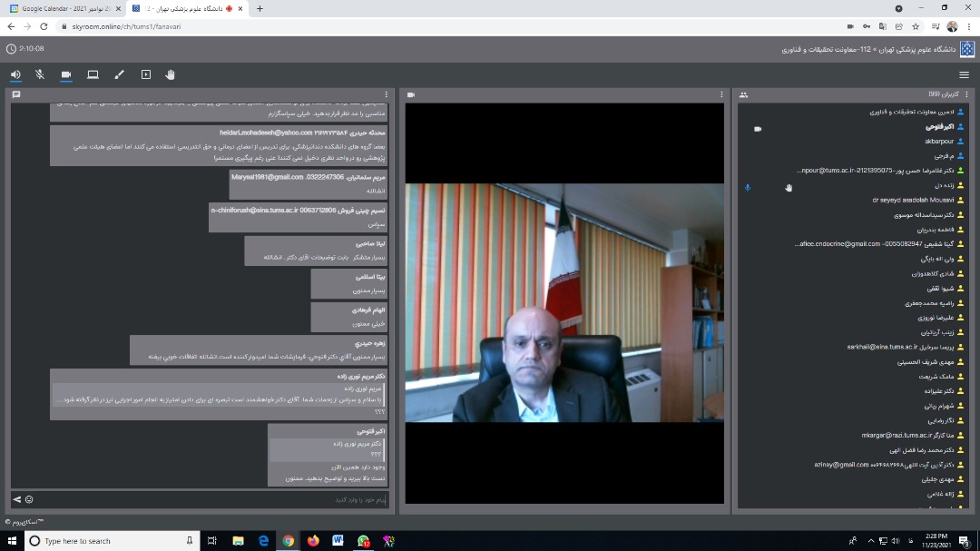Click the chat message input field
This screenshot has height=551, width=980.
click(209, 499)
